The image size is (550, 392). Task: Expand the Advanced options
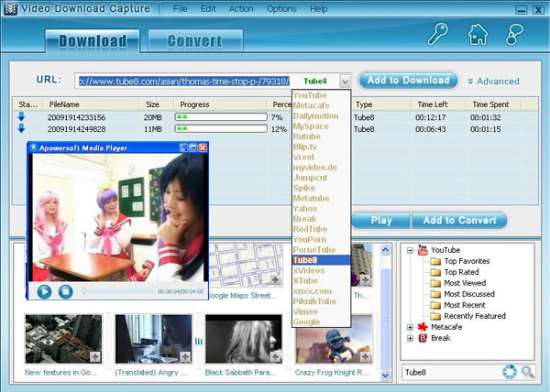493,82
